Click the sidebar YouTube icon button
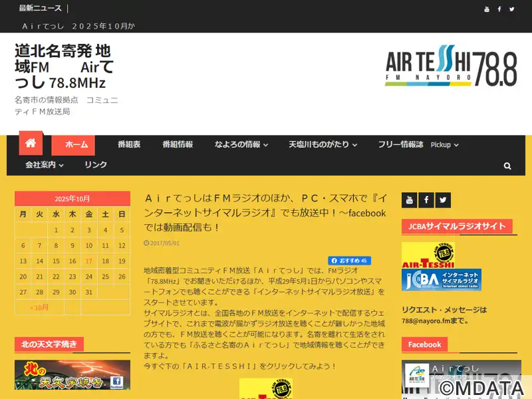Screen dimensions: 532x399 409,199
